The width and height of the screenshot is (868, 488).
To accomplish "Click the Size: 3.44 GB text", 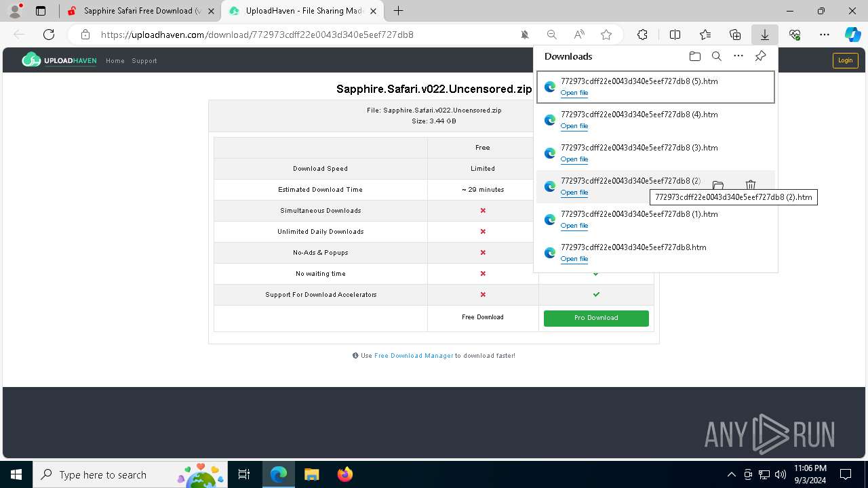I will pyautogui.click(x=434, y=121).
